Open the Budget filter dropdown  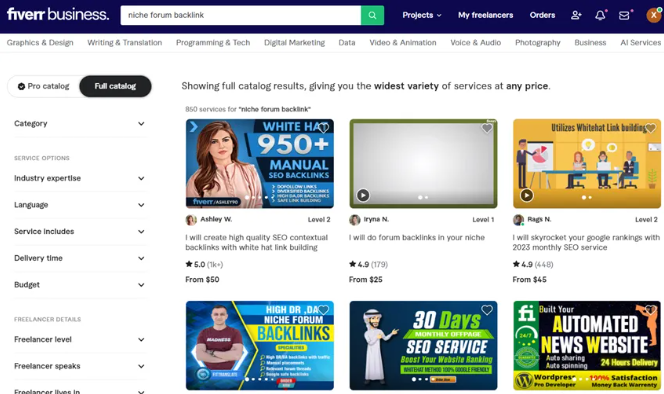tap(79, 285)
